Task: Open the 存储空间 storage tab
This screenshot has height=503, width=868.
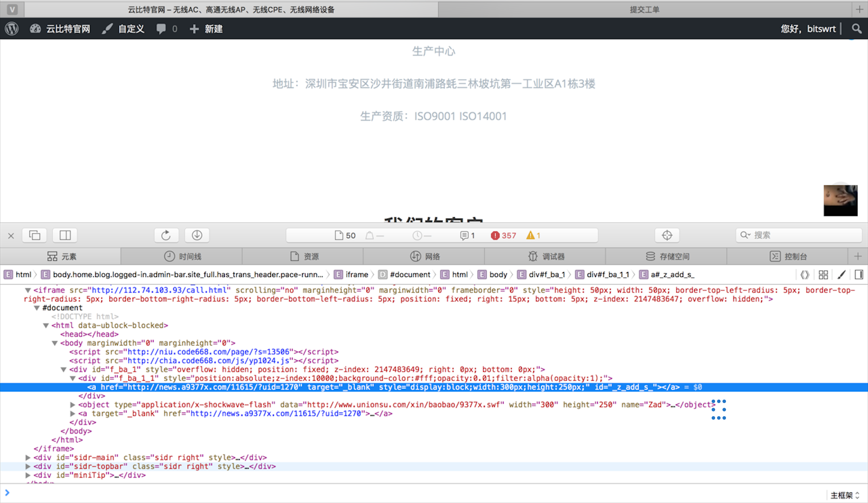Action: coord(667,257)
